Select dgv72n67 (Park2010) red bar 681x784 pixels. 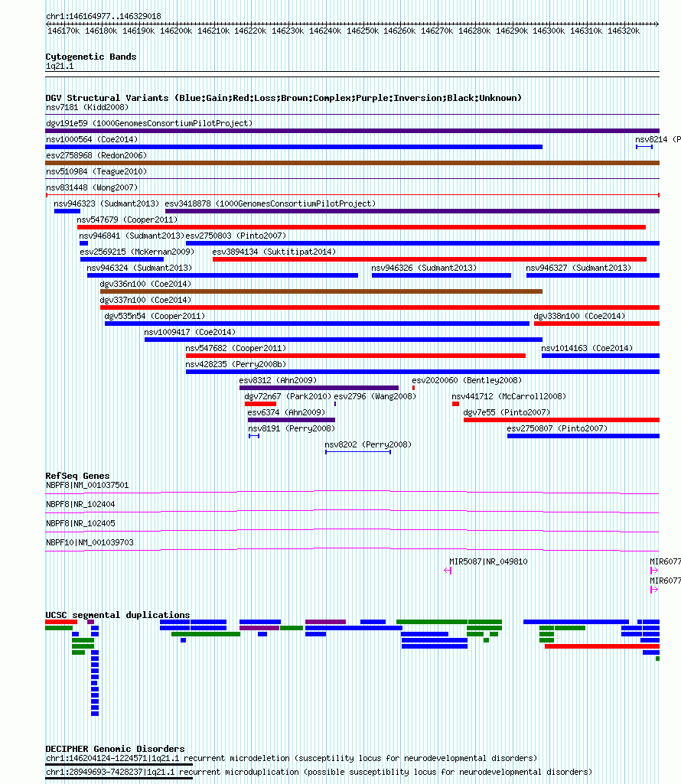(x=260, y=404)
